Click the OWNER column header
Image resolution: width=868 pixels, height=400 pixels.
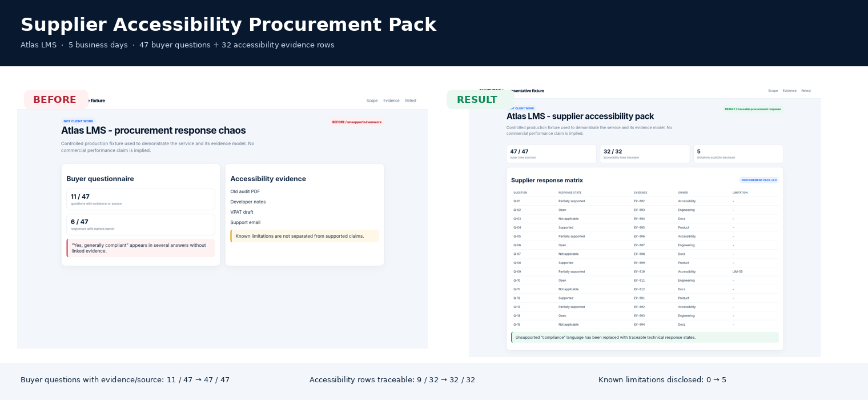tap(683, 193)
